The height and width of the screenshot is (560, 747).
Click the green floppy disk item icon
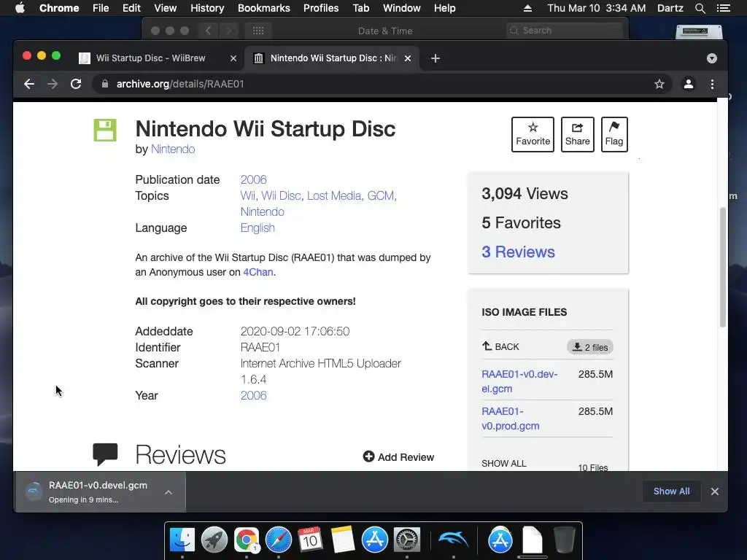105,130
